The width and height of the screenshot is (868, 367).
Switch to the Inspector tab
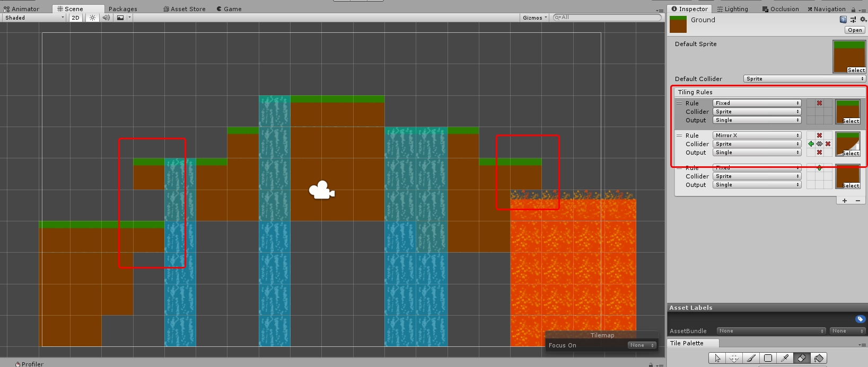pos(689,9)
